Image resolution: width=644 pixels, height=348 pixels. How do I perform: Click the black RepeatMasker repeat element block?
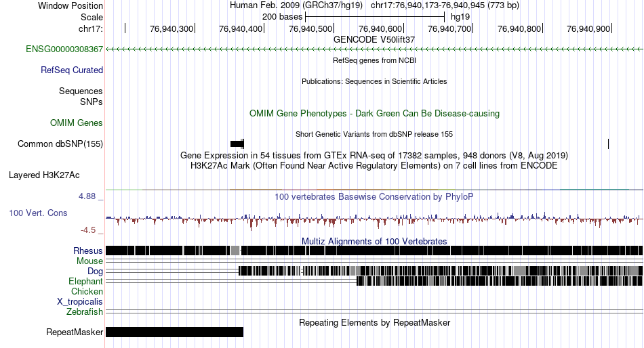[174, 332]
